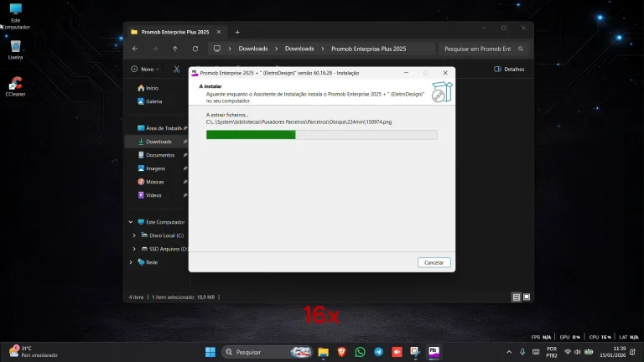Close the Promob installer dialog

click(445, 73)
